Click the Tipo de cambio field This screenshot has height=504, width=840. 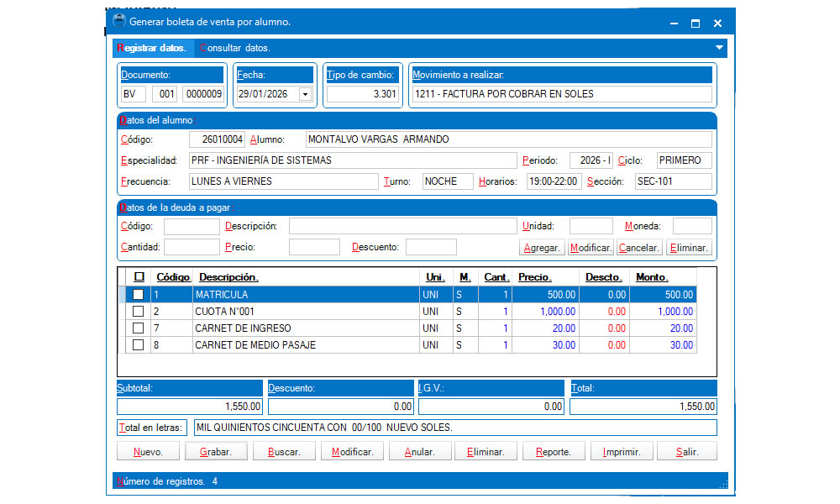(363, 94)
